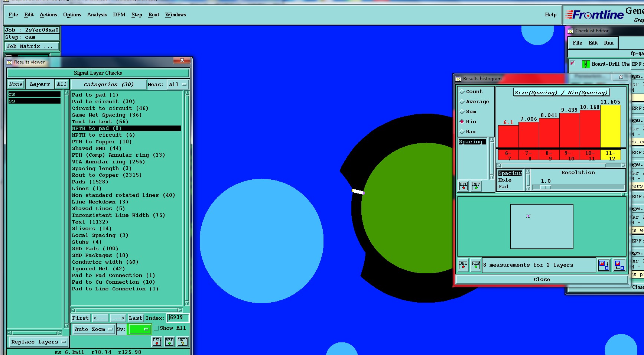Open the Help menu

(551, 15)
